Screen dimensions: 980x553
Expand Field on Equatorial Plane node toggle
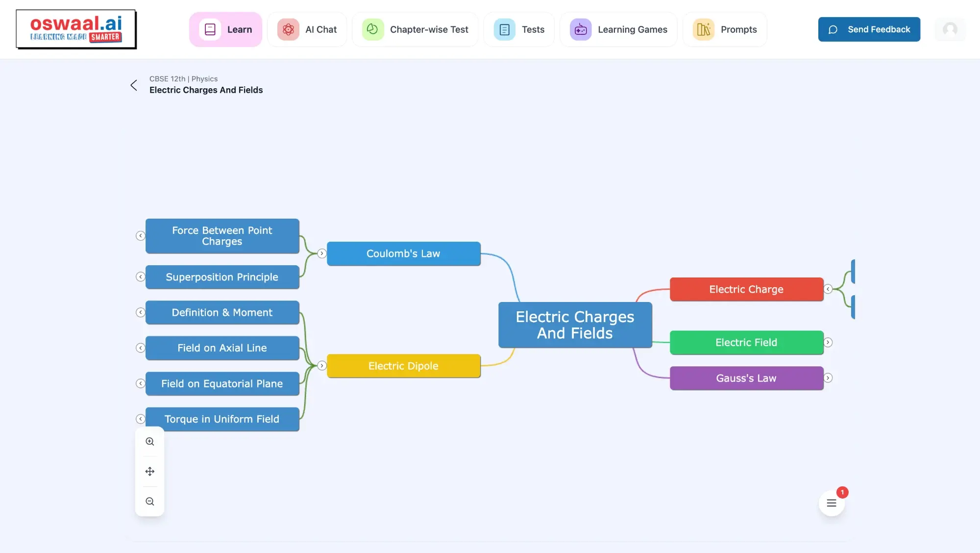141,383
